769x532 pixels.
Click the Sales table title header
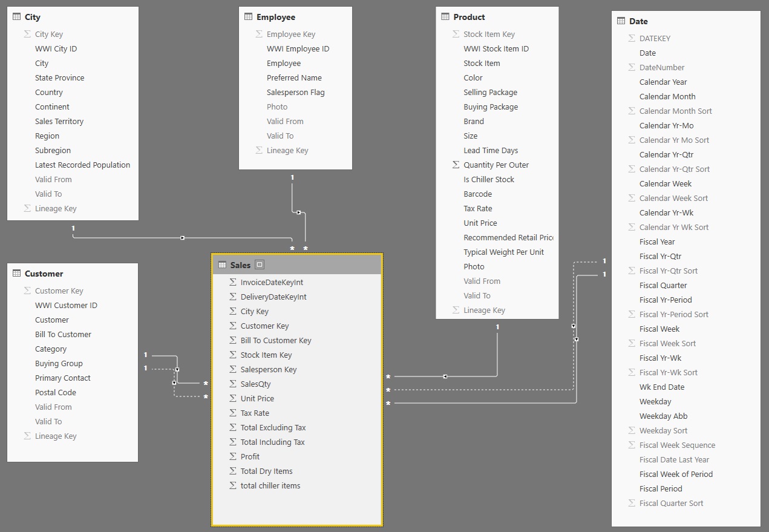pyautogui.click(x=240, y=264)
